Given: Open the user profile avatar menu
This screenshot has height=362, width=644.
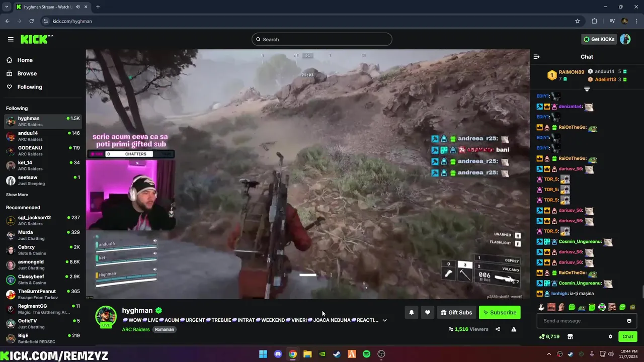Looking at the screenshot, I should [625, 39].
